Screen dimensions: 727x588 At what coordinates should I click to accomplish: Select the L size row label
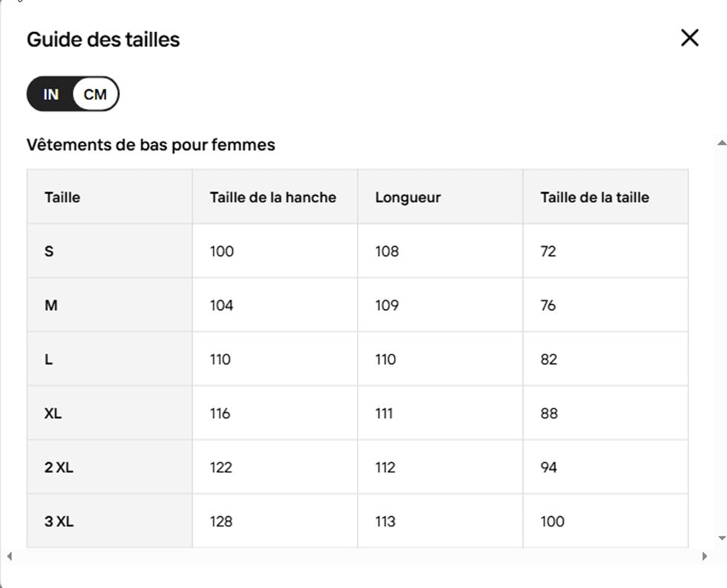(x=49, y=360)
